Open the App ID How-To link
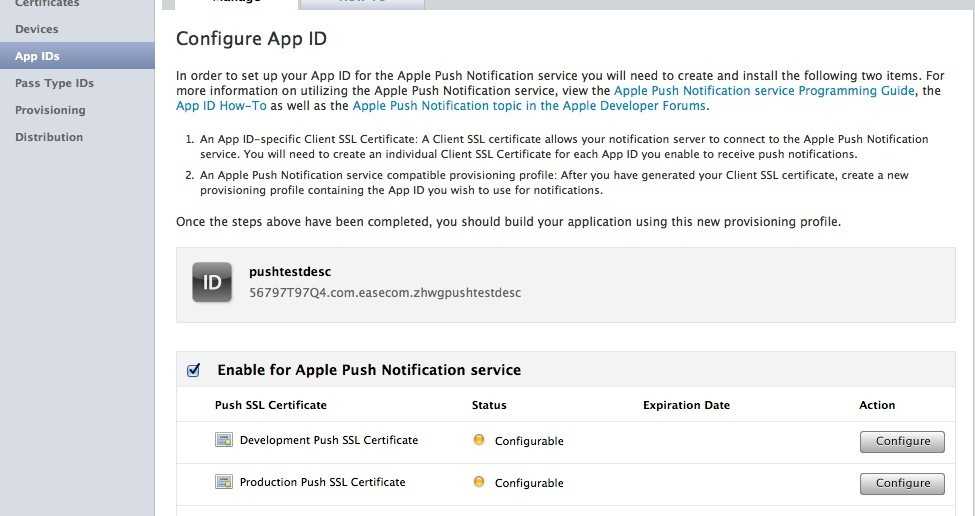975x516 pixels. coord(221,106)
